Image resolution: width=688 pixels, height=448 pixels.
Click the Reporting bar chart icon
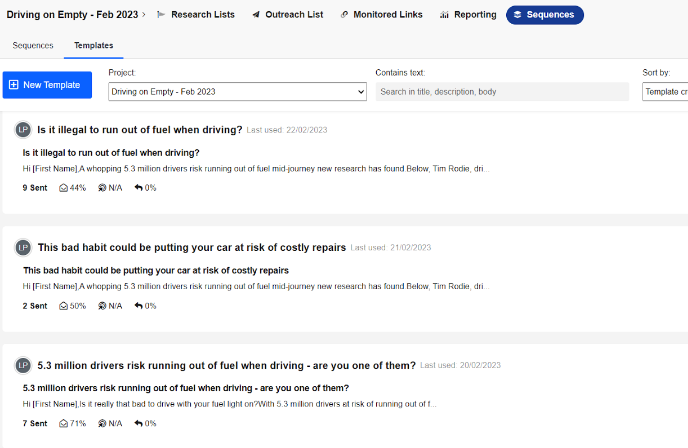444,15
